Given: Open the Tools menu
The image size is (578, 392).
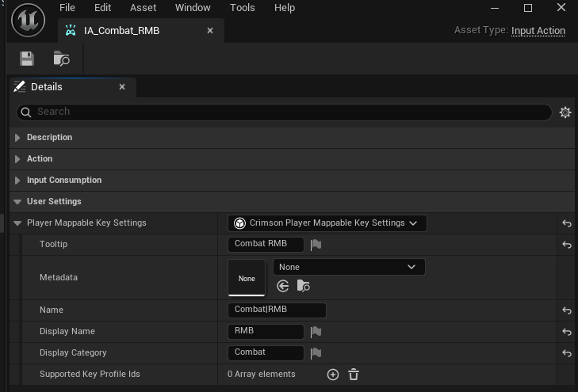Looking at the screenshot, I should (242, 8).
